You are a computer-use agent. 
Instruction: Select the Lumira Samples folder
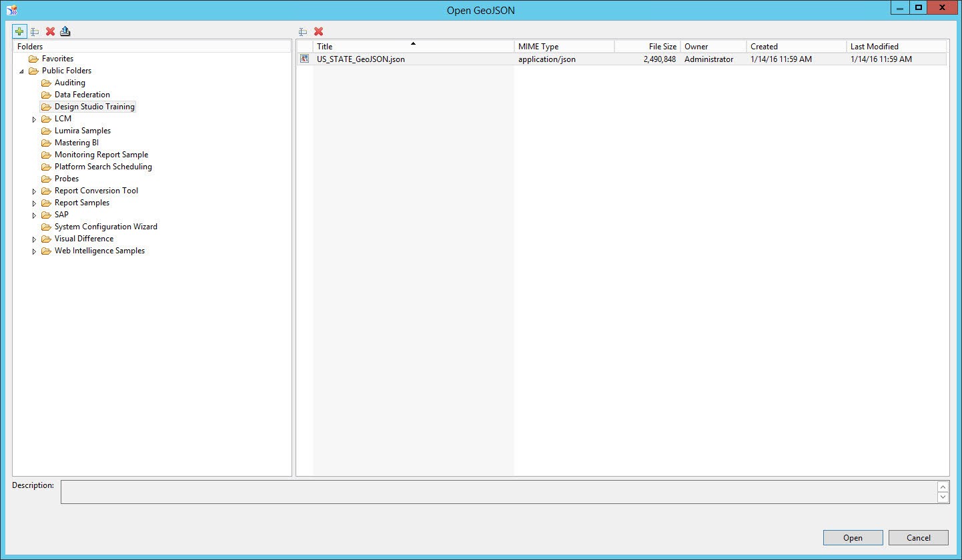83,131
